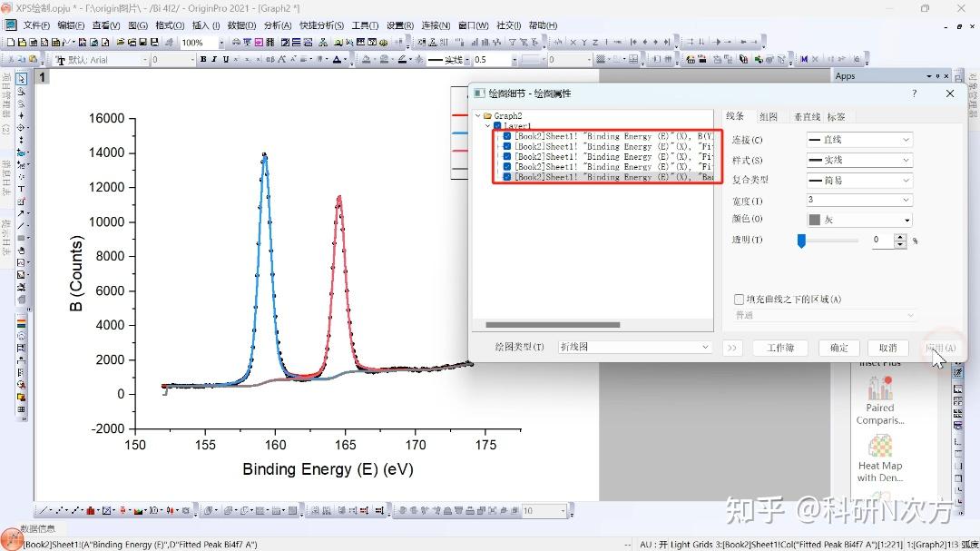Toggle the Layer1 checkbox in the tree

coord(497,125)
